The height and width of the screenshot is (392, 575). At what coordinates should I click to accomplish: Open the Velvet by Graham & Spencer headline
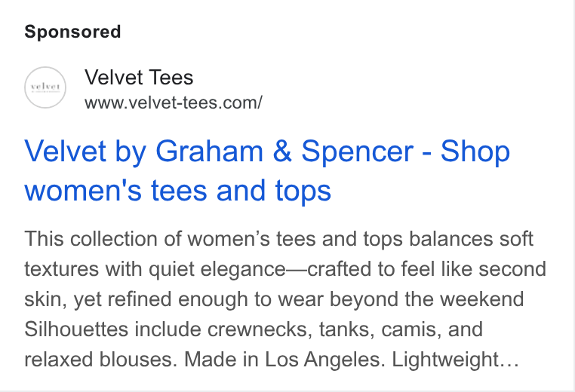[267, 170]
